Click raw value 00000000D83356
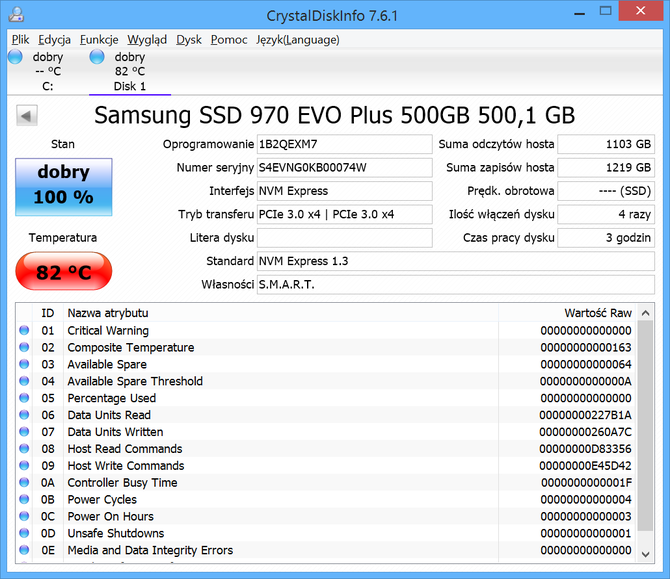The image size is (670, 579). click(x=585, y=449)
